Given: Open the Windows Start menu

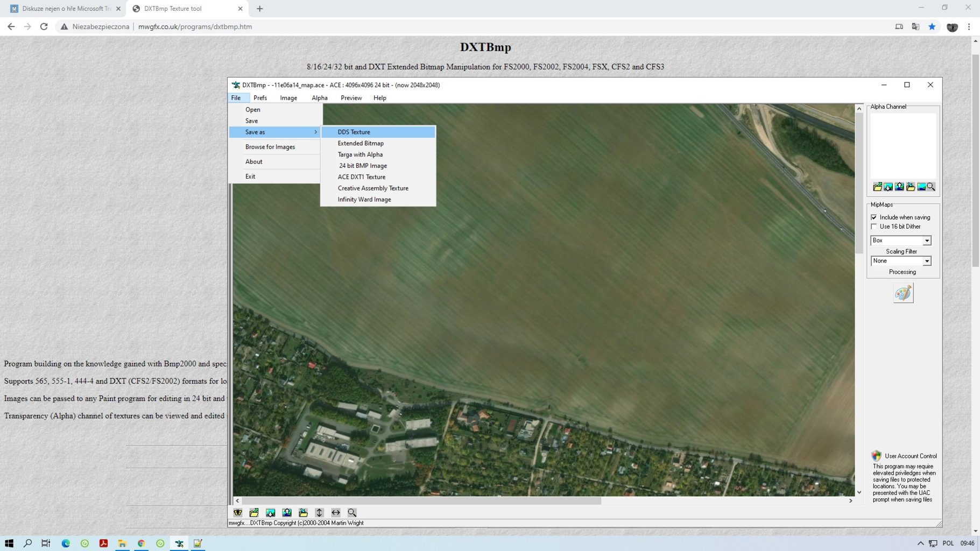Looking at the screenshot, I should [9, 543].
